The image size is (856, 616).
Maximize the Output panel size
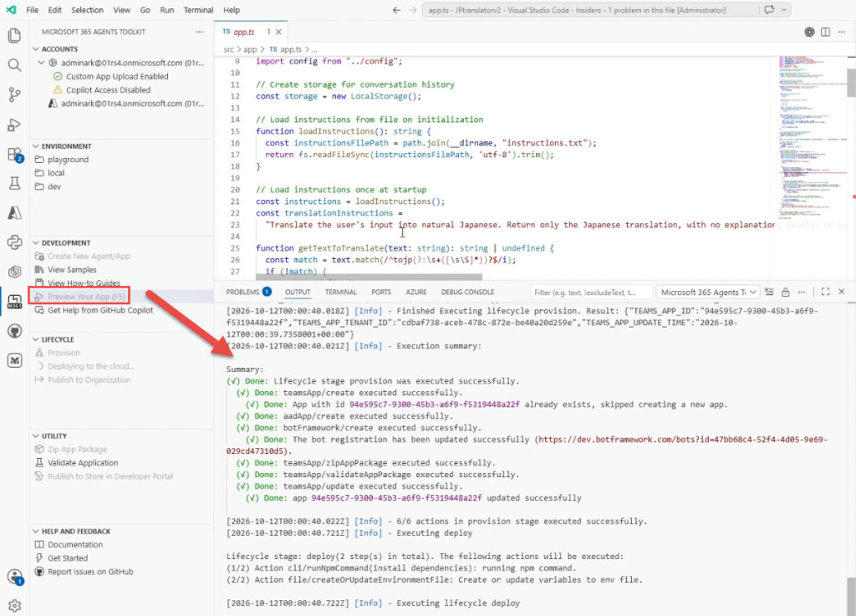(825, 292)
